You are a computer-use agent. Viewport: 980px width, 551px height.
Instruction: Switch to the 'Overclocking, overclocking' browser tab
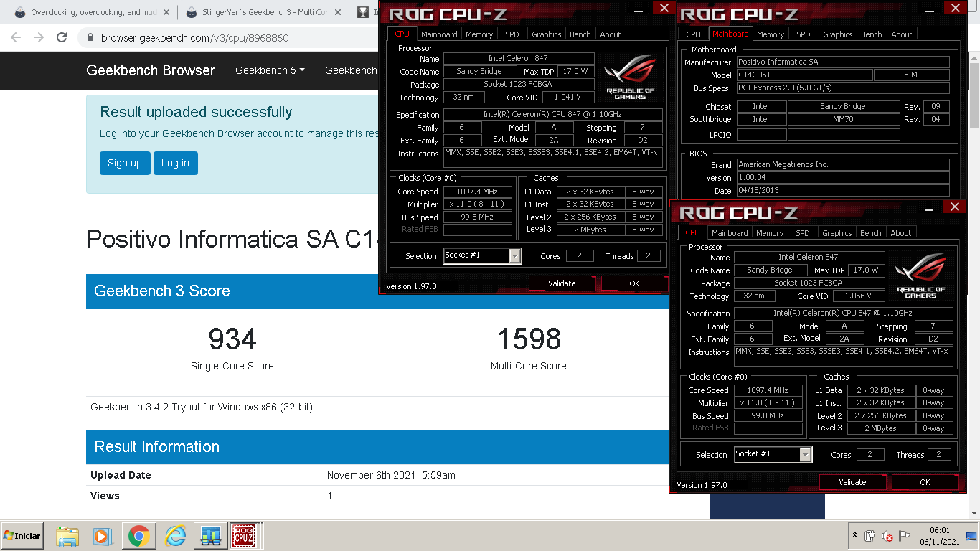pyautogui.click(x=92, y=12)
